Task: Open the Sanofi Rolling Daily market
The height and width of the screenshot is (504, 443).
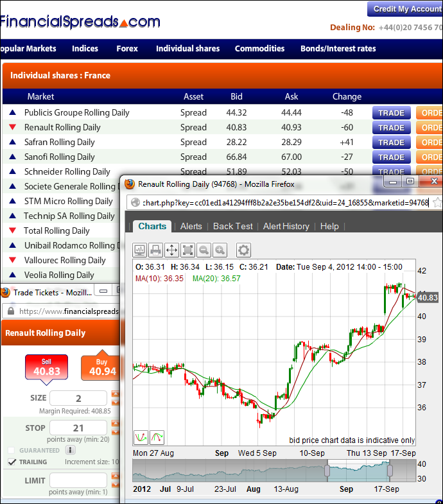Action: click(60, 157)
